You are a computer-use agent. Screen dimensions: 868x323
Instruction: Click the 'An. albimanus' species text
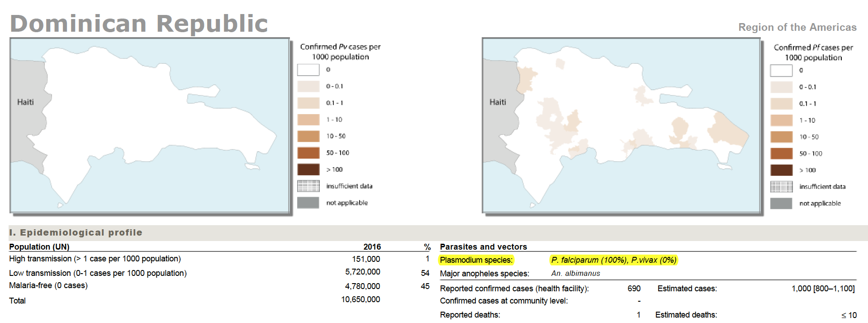click(x=575, y=273)
